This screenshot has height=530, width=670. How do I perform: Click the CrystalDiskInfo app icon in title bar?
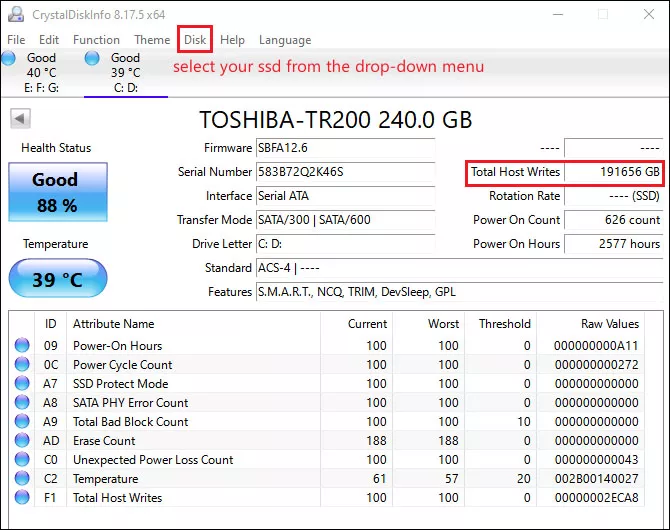point(16,15)
